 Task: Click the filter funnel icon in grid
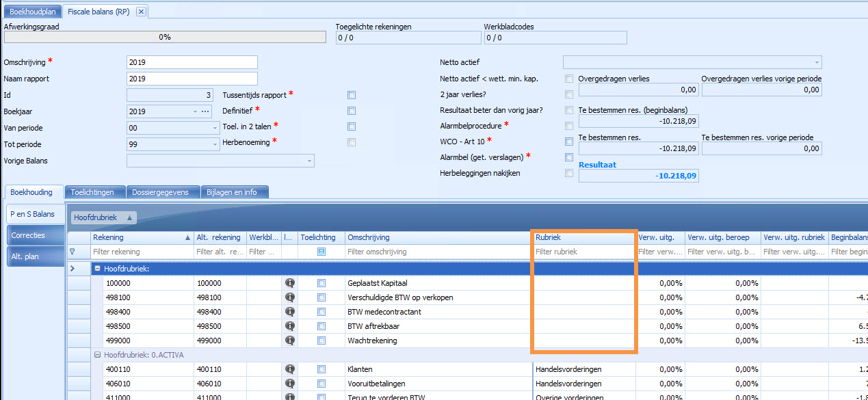coord(73,252)
